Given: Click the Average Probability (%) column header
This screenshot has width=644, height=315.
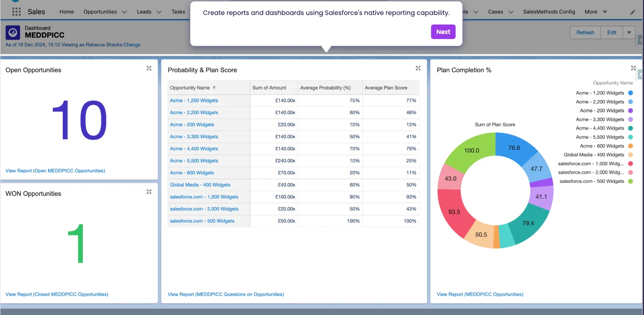Looking at the screenshot, I should click(x=330, y=88).
